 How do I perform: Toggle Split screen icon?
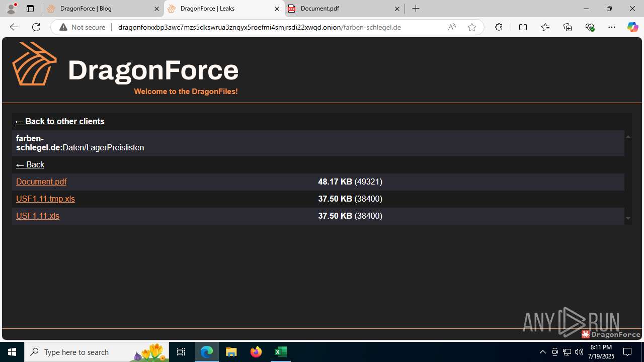(523, 27)
